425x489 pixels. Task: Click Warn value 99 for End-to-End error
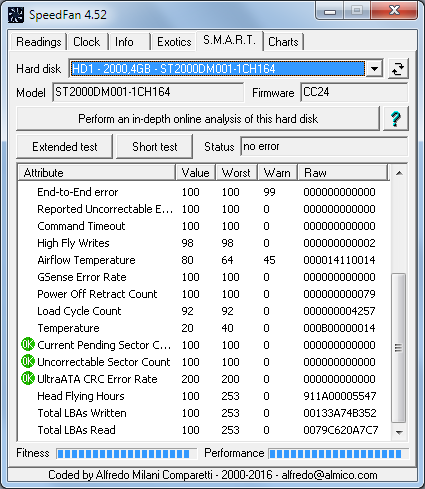coord(269,192)
